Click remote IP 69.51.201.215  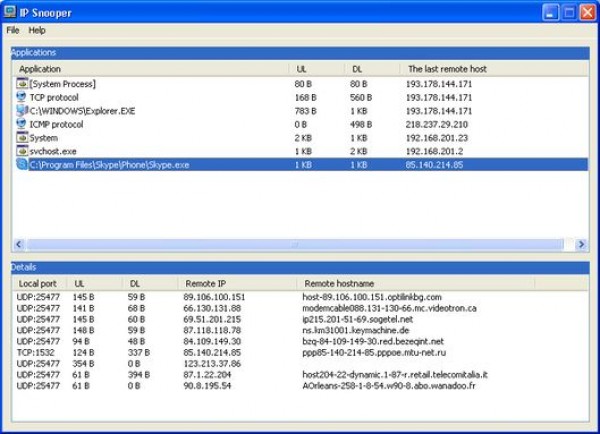coord(212,319)
